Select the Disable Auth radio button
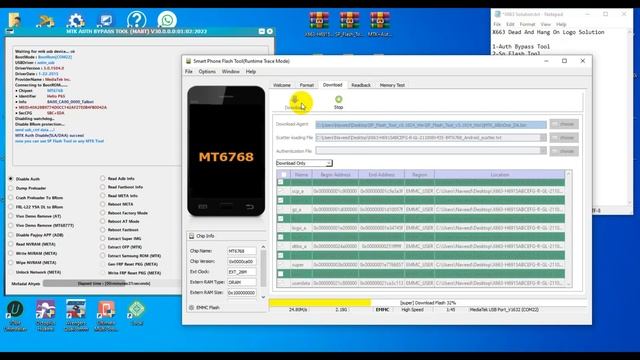640x360 pixels. 11,179
